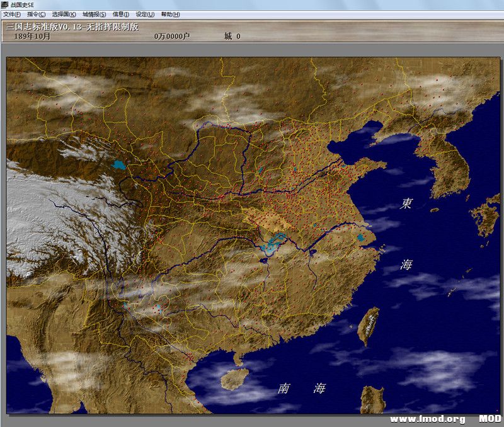Click the 0万0000户 population display
504x427 pixels.
172,37
